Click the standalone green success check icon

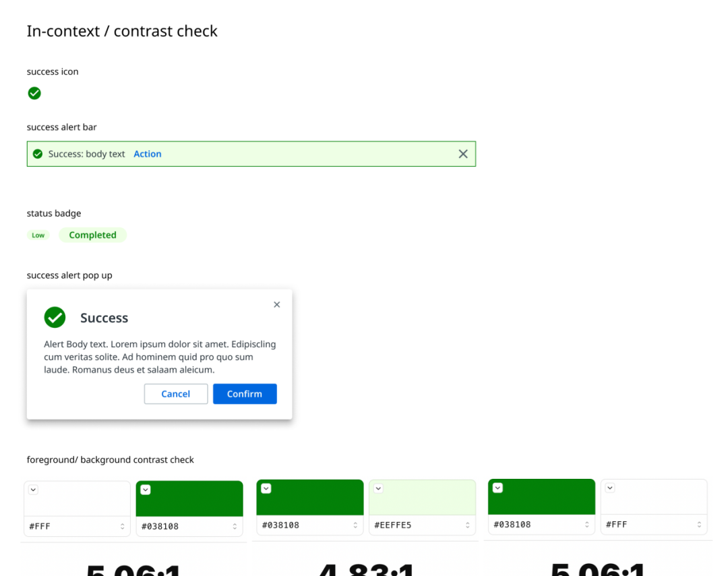coord(34,93)
